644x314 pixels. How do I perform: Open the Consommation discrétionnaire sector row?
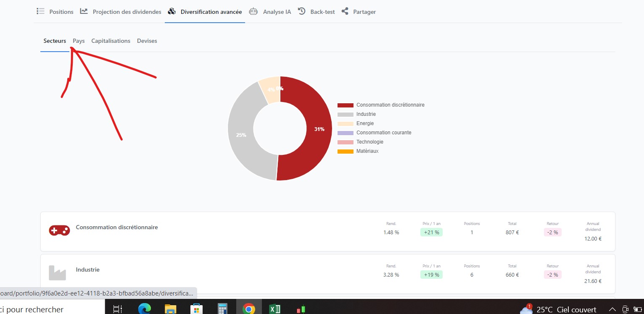[117, 228]
